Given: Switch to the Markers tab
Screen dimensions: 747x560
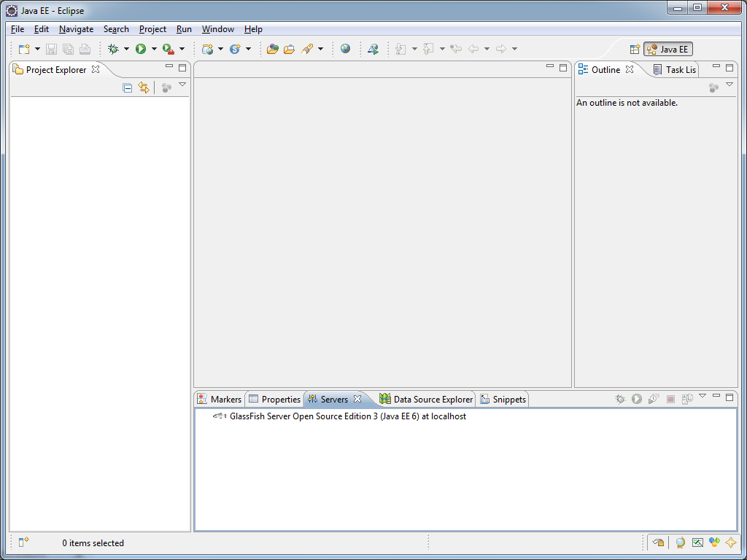Looking at the screenshot, I should click(220, 399).
